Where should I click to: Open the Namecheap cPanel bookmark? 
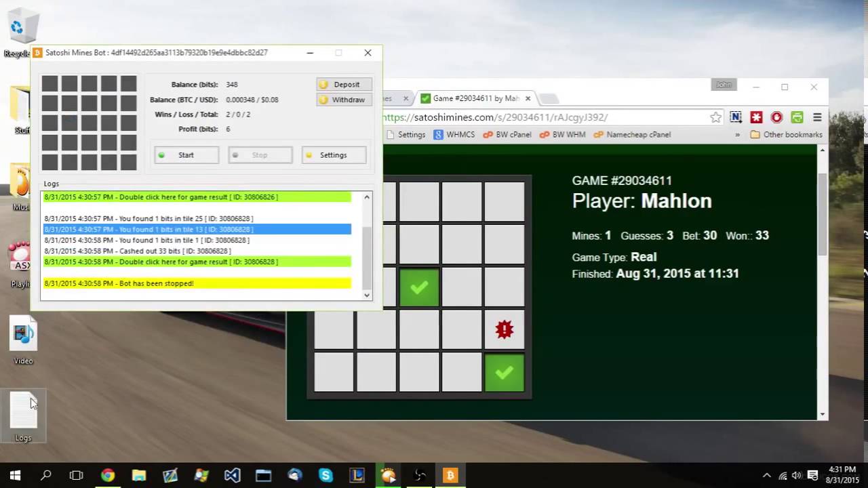pos(632,135)
